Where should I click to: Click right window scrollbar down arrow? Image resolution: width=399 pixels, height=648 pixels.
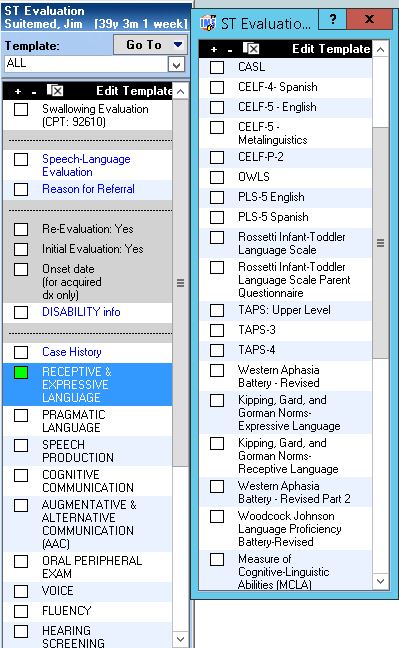380,581
